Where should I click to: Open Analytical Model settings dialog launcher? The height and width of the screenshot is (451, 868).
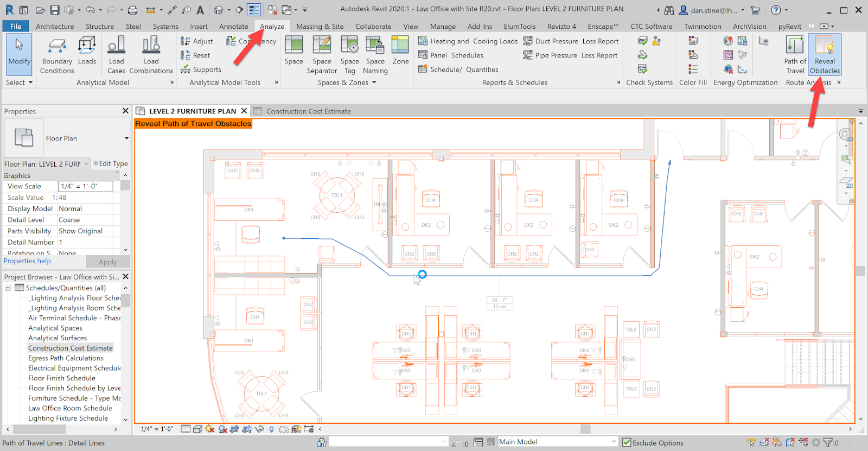(x=172, y=82)
